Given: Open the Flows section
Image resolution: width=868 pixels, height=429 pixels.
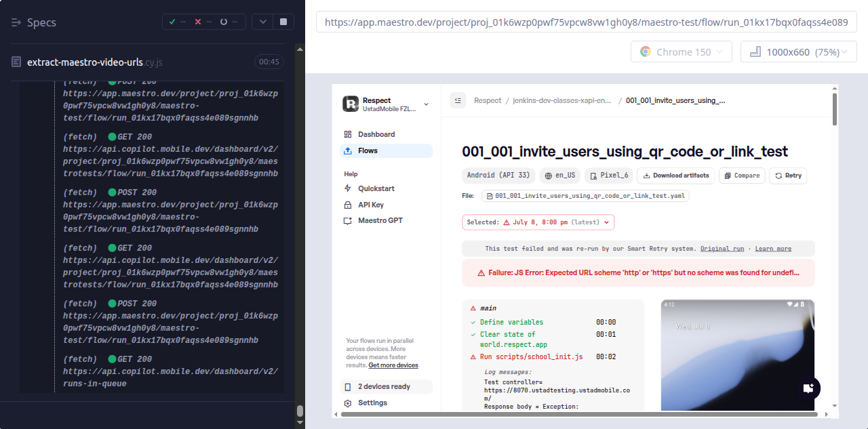Looking at the screenshot, I should click(387, 150).
